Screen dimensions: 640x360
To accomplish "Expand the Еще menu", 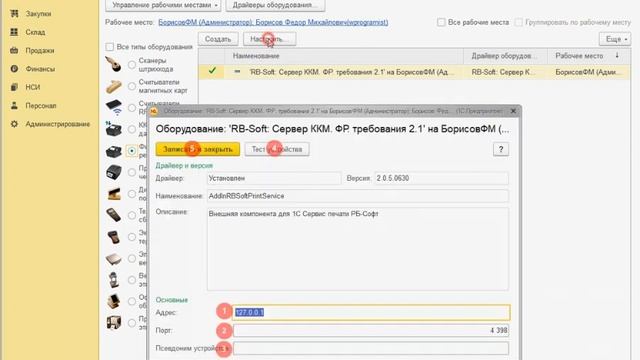I will tap(614, 39).
